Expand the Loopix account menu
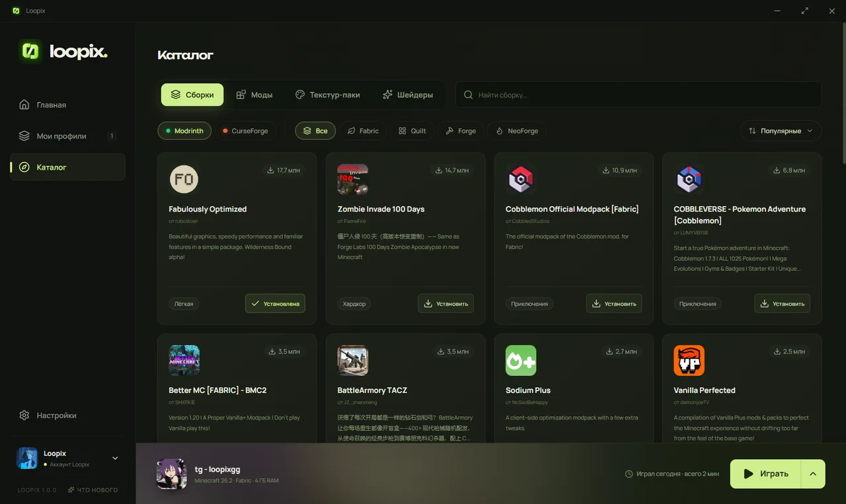 (115, 458)
